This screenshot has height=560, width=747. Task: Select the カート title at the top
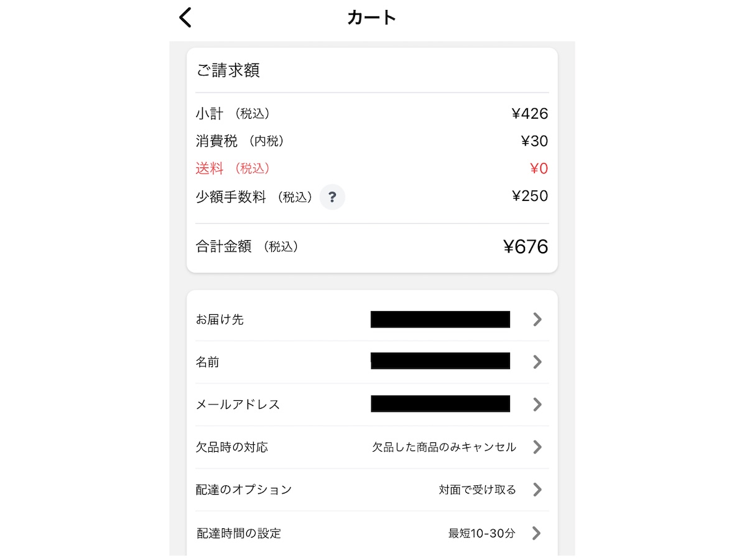[x=371, y=17]
